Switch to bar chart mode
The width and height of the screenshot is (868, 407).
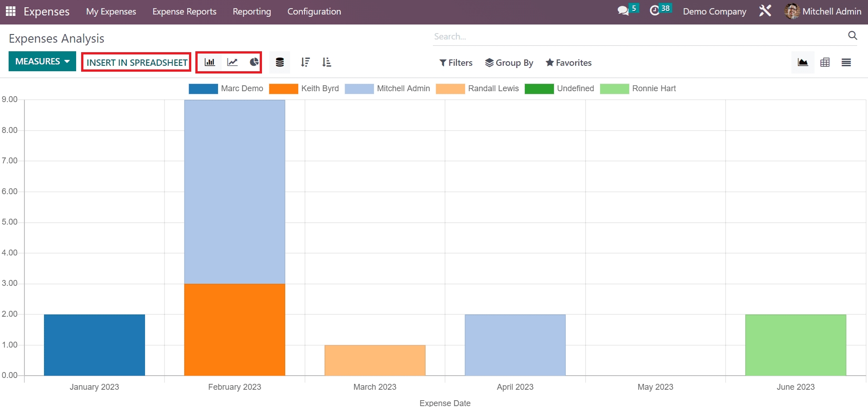point(209,62)
